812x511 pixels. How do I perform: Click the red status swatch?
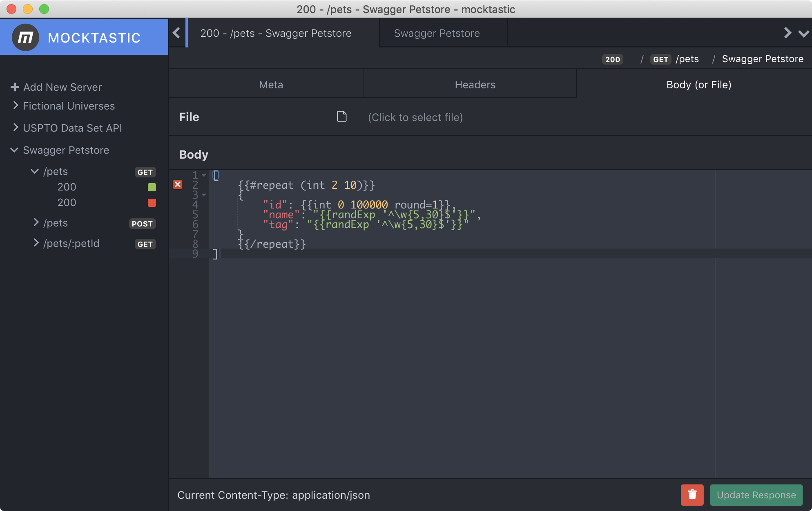pyautogui.click(x=152, y=203)
